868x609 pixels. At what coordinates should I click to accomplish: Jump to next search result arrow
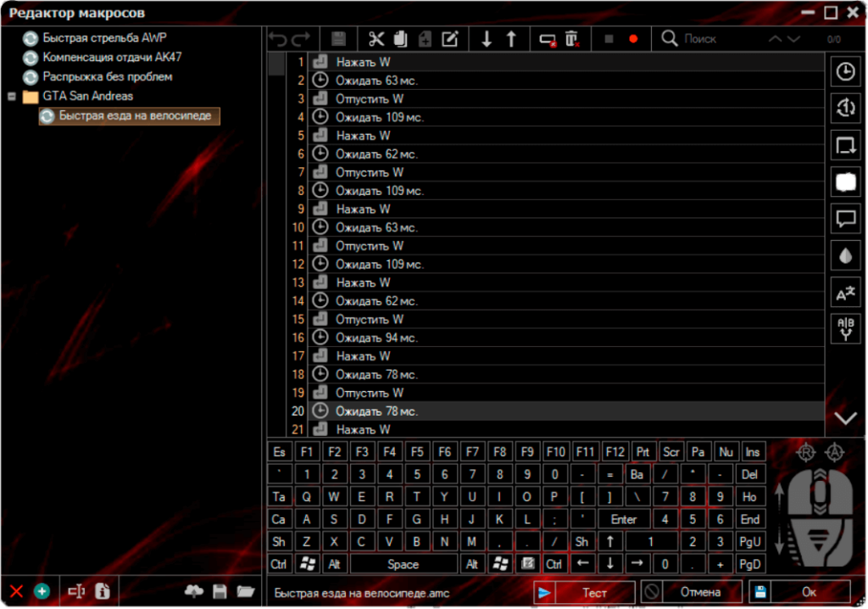[x=793, y=39]
